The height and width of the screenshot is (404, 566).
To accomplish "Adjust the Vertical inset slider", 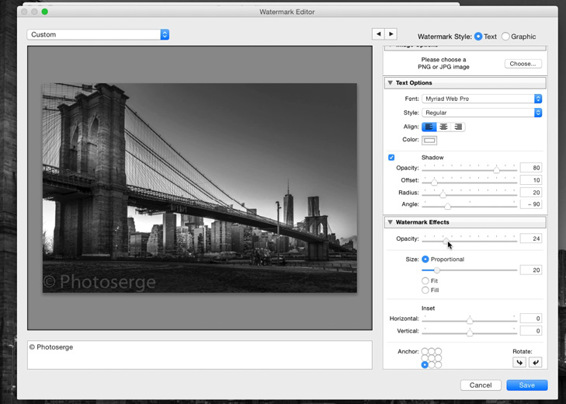I will [470, 332].
